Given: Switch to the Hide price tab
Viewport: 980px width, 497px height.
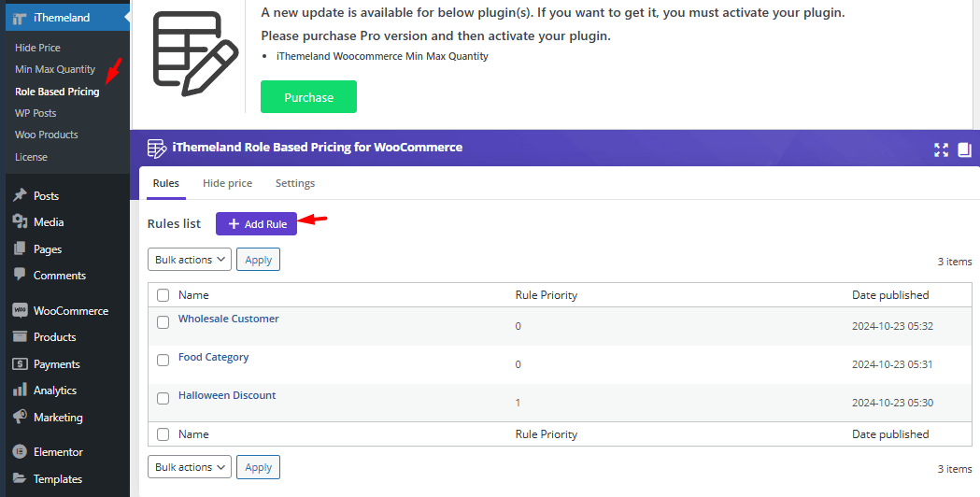Looking at the screenshot, I should [227, 183].
